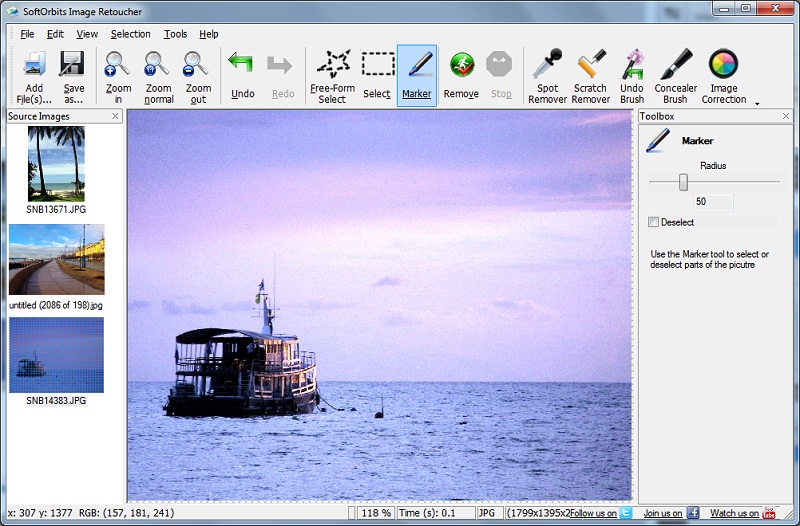
Task: Enable the Deselect checkbox
Action: [653, 222]
